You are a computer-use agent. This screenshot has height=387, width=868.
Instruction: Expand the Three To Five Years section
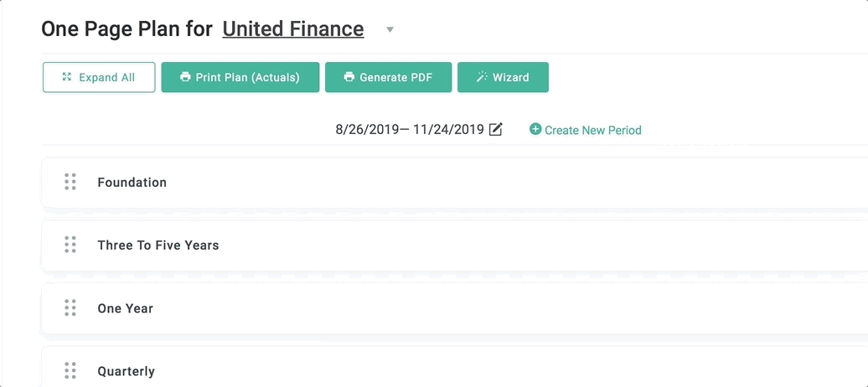[454, 245]
